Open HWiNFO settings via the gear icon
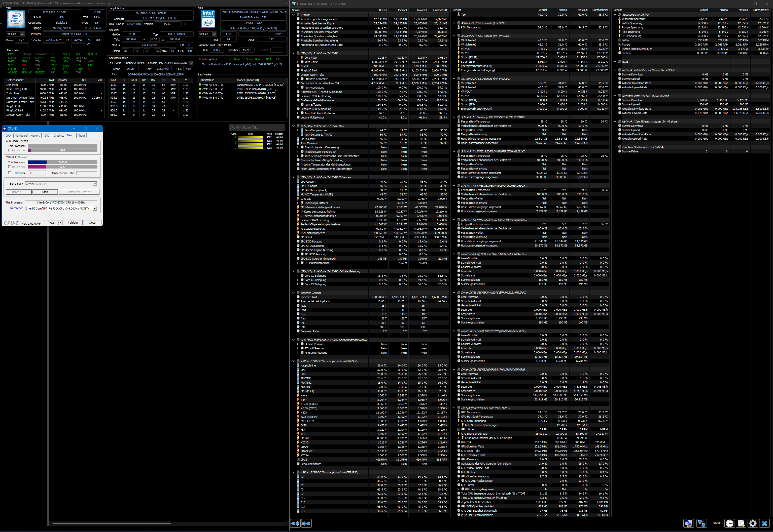 753,523
